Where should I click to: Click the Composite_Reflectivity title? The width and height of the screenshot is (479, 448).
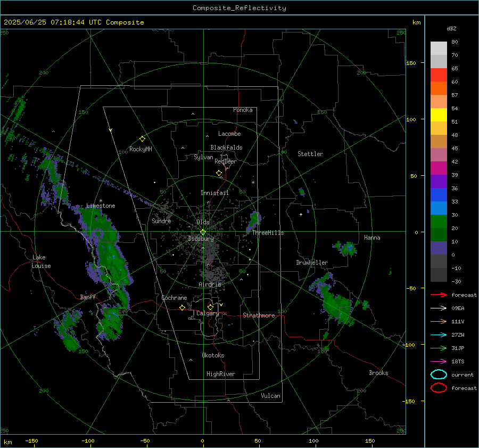pos(240,8)
